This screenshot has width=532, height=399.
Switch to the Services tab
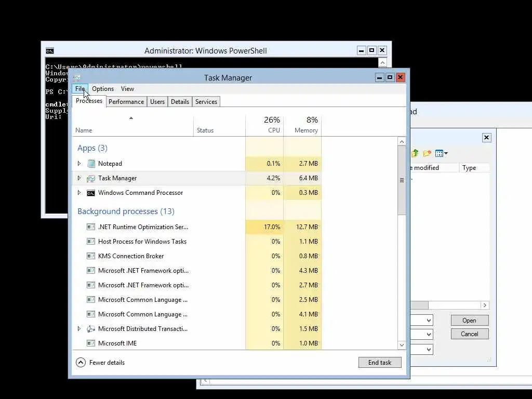click(206, 102)
